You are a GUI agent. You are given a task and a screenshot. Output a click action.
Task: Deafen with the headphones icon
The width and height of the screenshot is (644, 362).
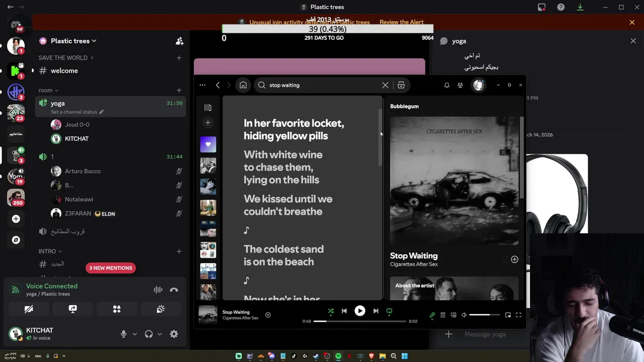[x=149, y=334]
